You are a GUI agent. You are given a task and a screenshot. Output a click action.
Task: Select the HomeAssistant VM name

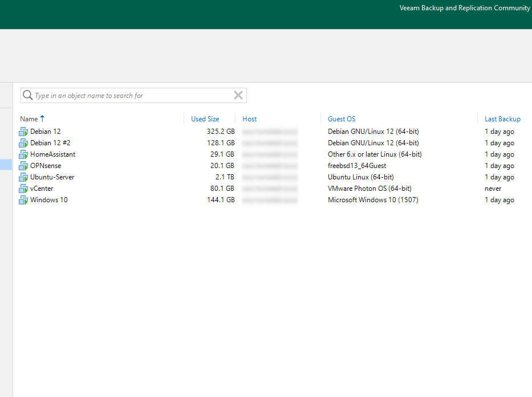coord(52,154)
